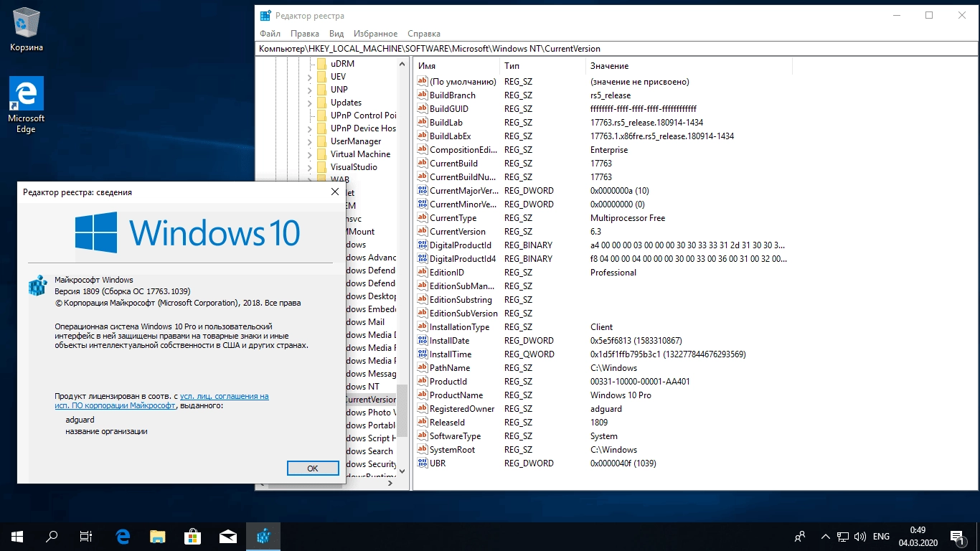980x551 pixels.
Task: Open the Файл menu
Action: point(270,34)
